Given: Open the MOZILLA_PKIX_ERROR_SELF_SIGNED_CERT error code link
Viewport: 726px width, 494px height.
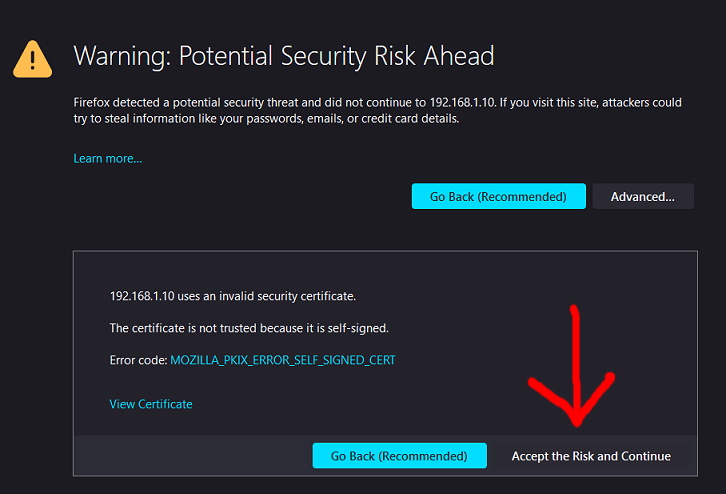Looking at the screenshot, I should [x=282, y=360].
